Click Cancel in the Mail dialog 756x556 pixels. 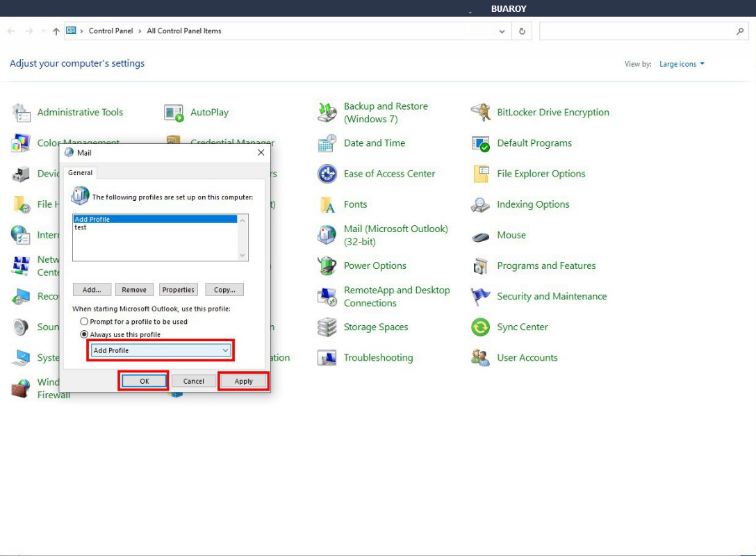[x=194, y=381]
